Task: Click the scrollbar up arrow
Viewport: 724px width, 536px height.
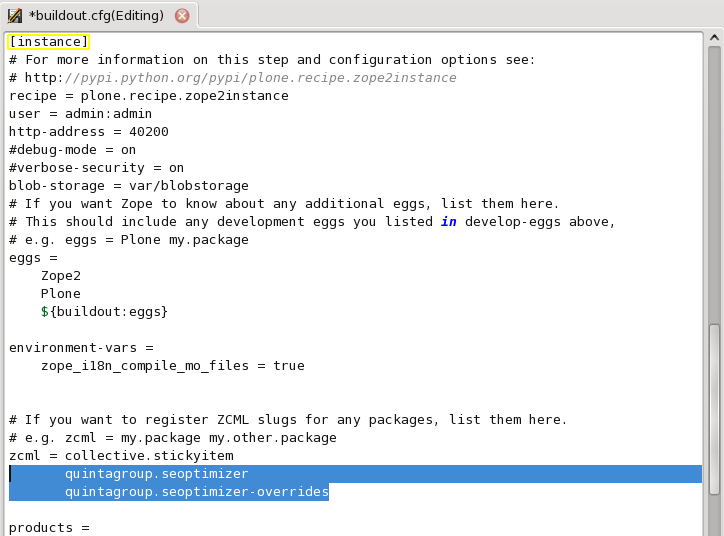Action: tap(714, 37)
